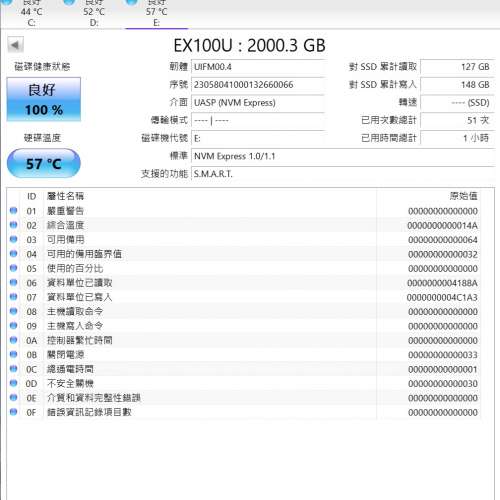Viewport: 500px width, 500px height.
Task: Click total SSD reads value 127 GB
Action: tap(457, 67)
